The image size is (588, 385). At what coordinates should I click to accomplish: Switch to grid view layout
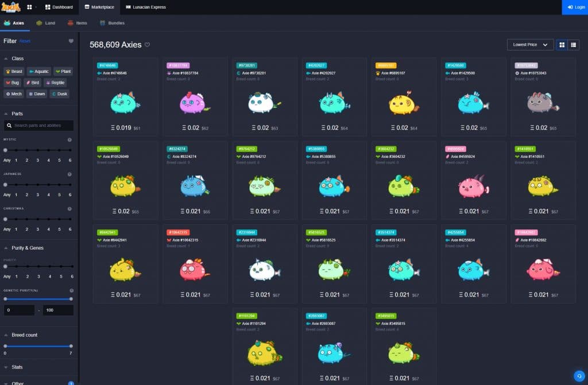click(x=562, y=45)
